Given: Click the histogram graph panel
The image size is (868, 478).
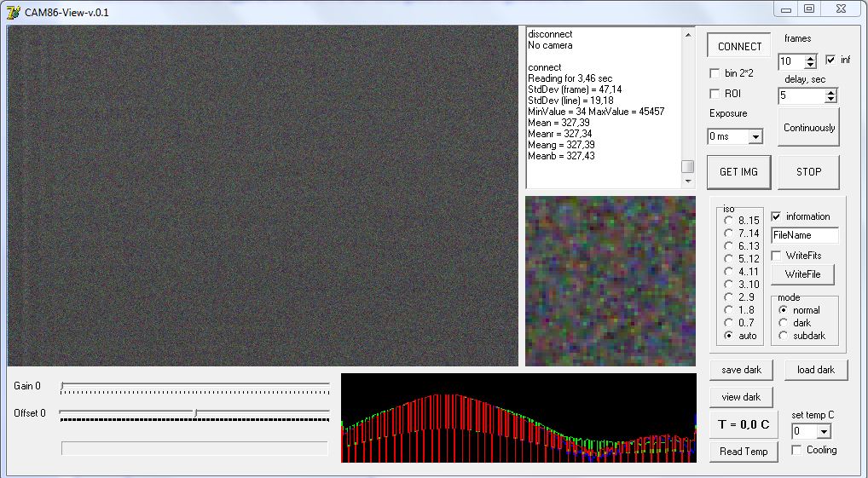Looking at the screenshot, I should pos(518,418).
